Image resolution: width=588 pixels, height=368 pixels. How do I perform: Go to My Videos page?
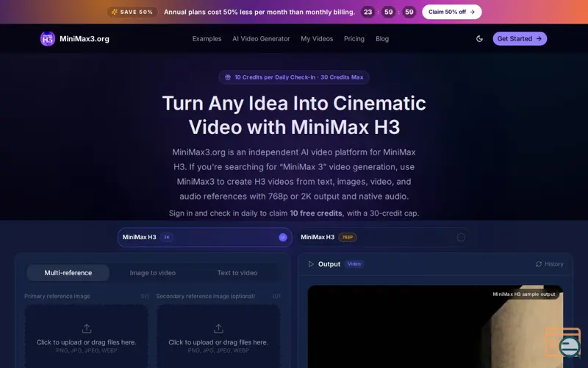click(x=317, y=39)
